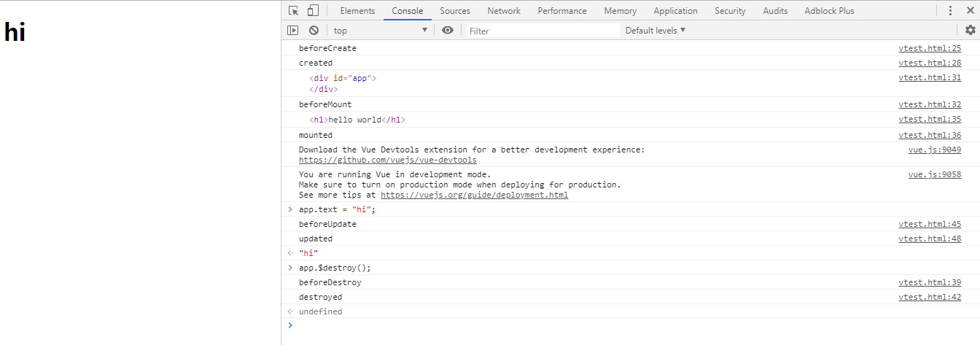Click the app.text = "hi" command entry
This screenshot has height=345, width=980.
click(337, 209)
